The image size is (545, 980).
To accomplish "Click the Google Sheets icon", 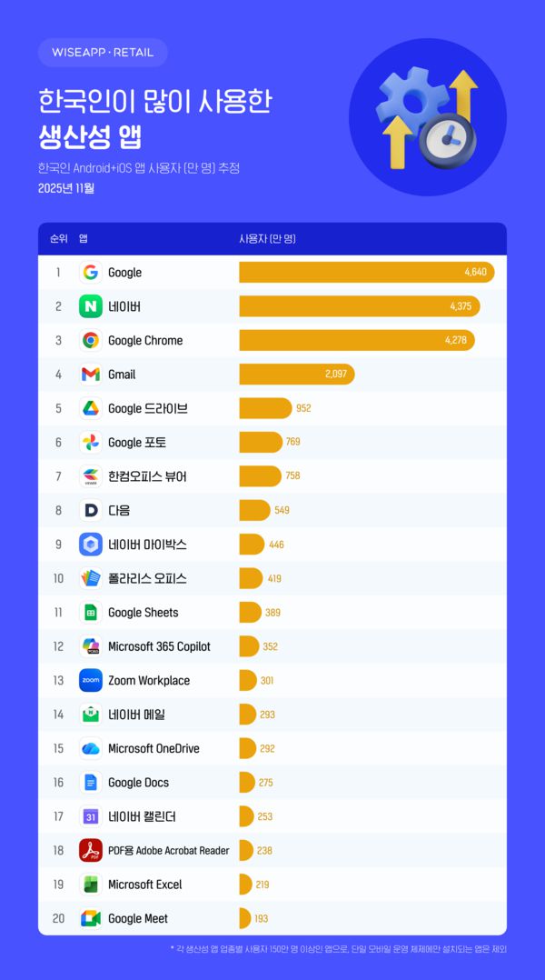I will point(90,613).
